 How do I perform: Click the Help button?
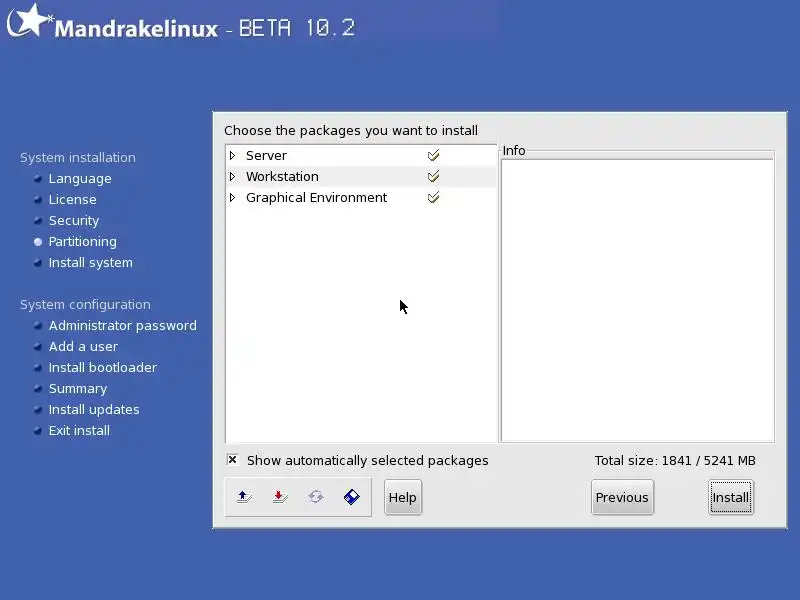pos(403,497)
